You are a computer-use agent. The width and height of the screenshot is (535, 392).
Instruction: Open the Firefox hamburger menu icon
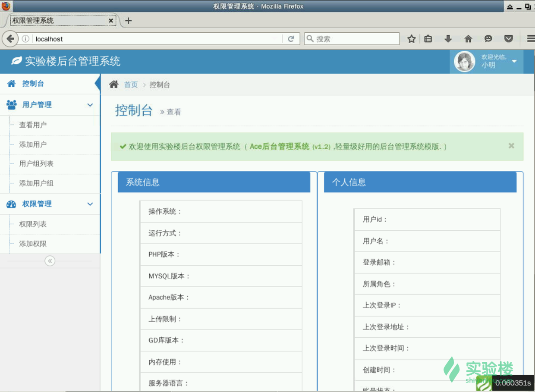click(530, 38)
